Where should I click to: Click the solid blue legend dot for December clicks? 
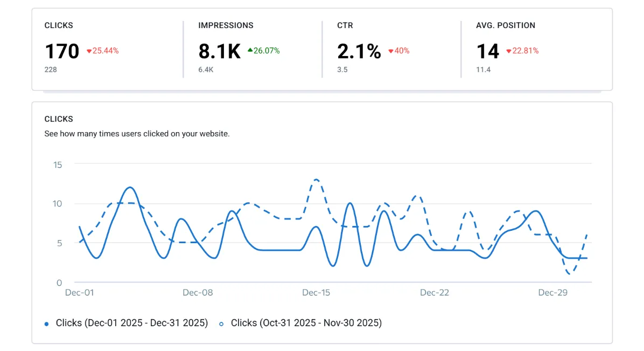pyautogui.click(x=48, y=322)
